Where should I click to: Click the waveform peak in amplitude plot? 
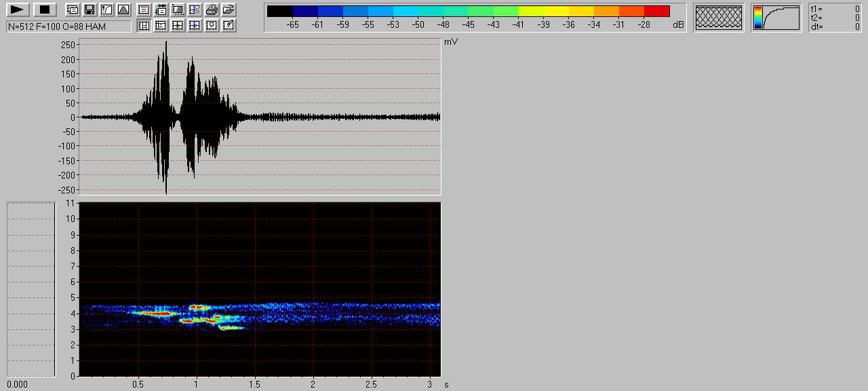point(166,43)
